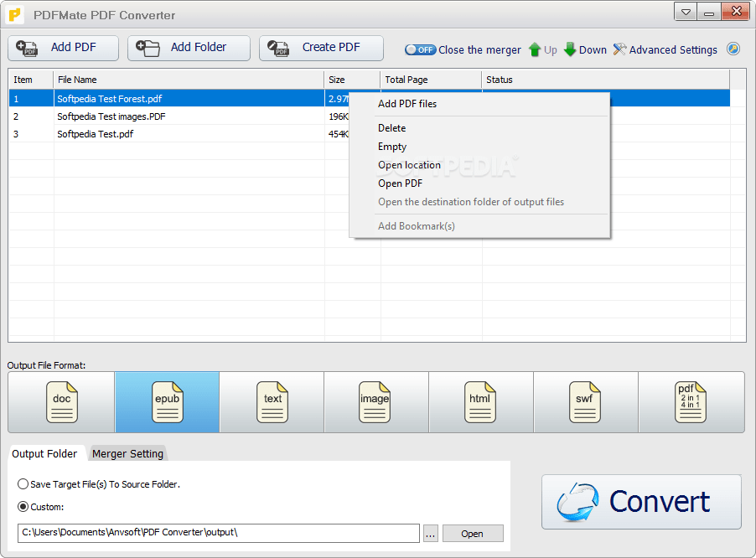Viewport: 756px width, 558px height.
Task: Select image output format icon
Action: click(x=375, y=402)
